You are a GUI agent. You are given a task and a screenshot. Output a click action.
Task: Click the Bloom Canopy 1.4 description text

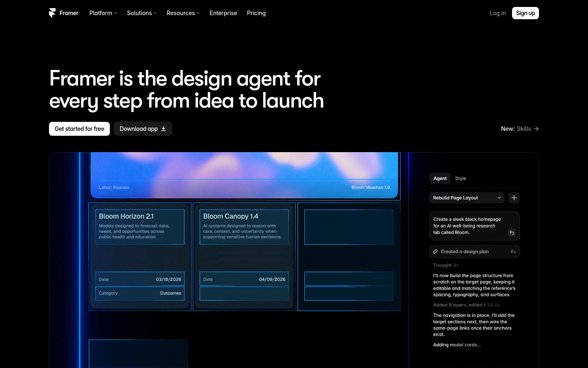click(242, 231)
